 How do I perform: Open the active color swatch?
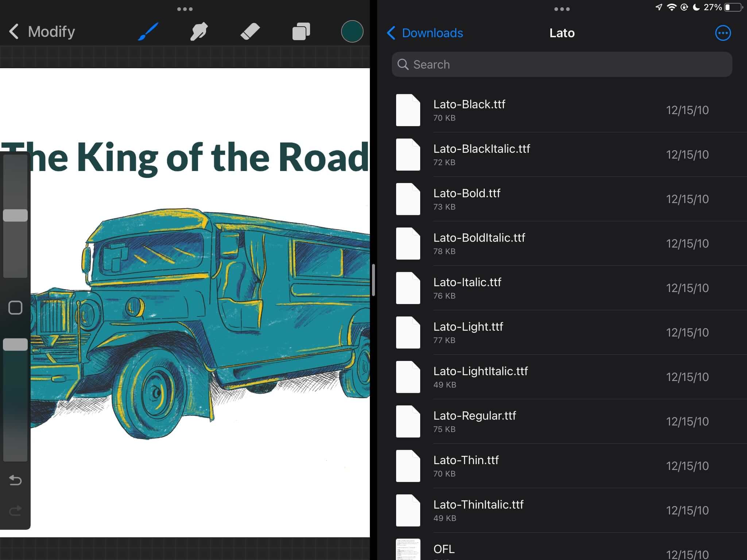(352, 32)
